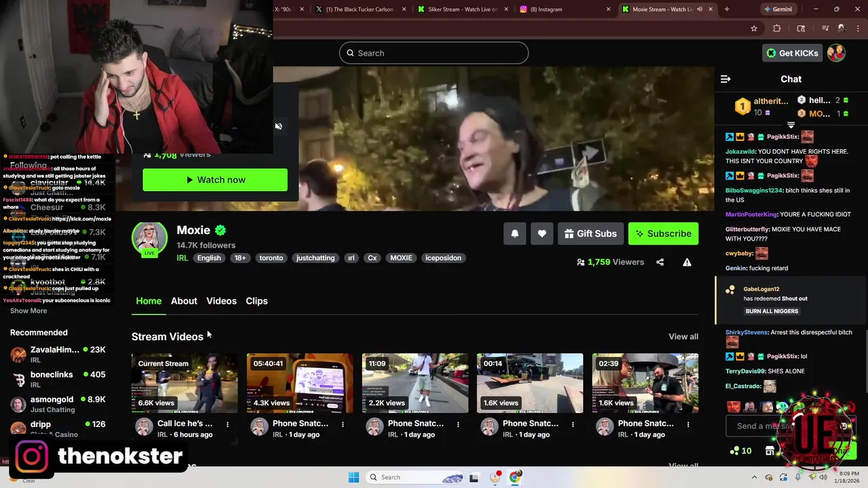Close the Moxie Stream browser tab
The image size is (868, 488).
(x=711, y=9)
